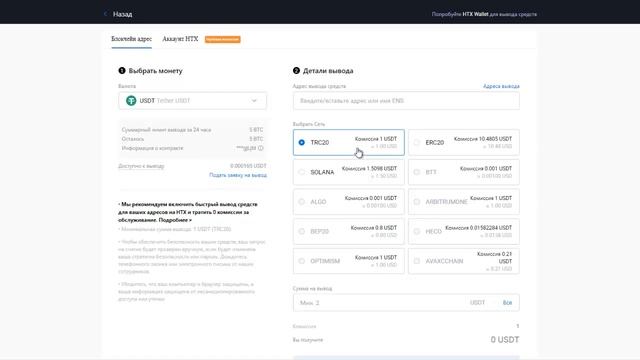Click the Выбрать монету heading
The width and height of the screenshot is (640, 360).
coord(156,71)
